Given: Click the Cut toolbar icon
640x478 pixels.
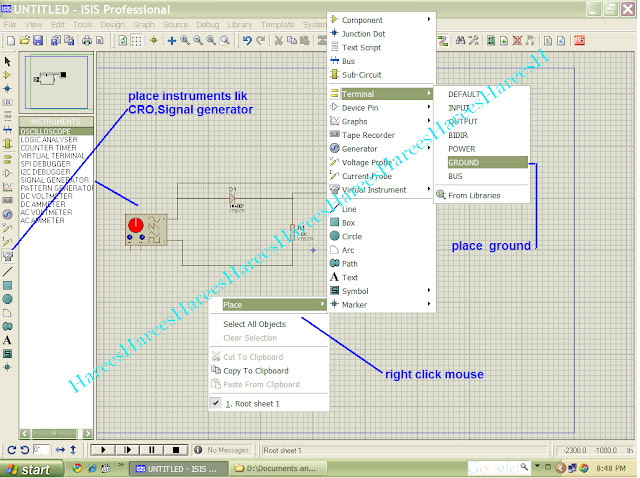Looking at the screenshot, I should click(279, 40).
